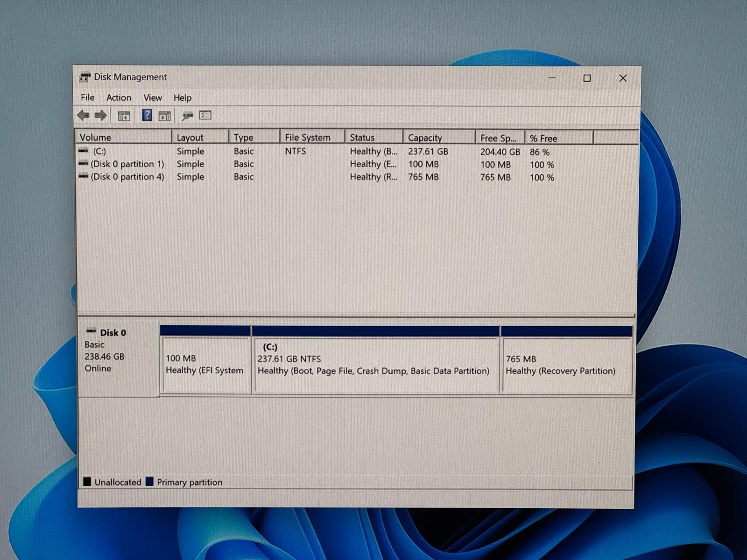
Task: Open the File menu
Action: pos(87,98)
